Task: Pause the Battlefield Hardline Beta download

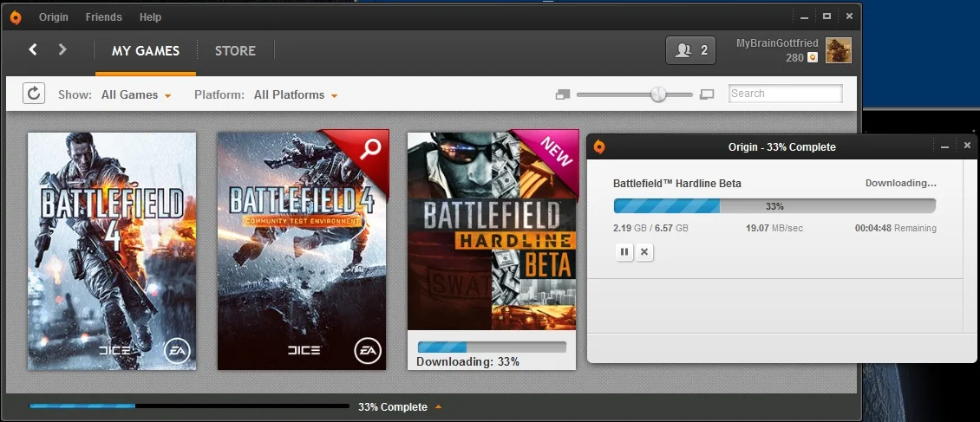Action: click(x=624, y=252)
